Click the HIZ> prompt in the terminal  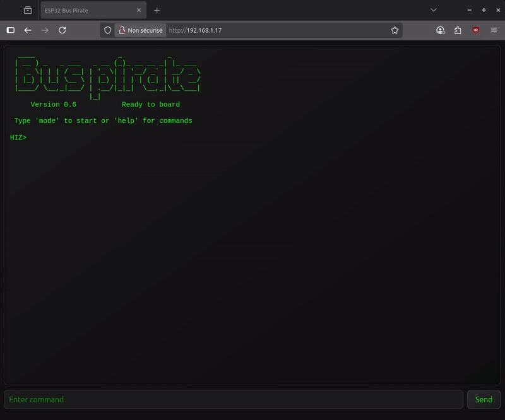18,137
